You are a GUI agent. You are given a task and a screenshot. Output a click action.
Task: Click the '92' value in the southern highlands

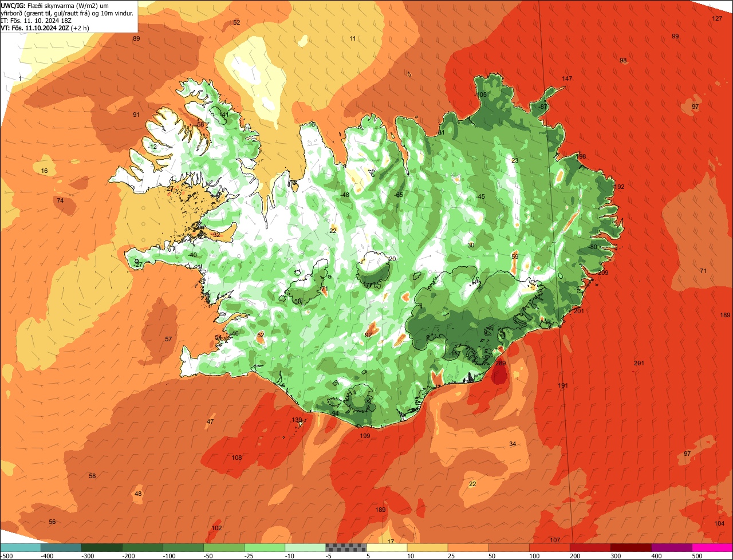click(x=368, y=335)
